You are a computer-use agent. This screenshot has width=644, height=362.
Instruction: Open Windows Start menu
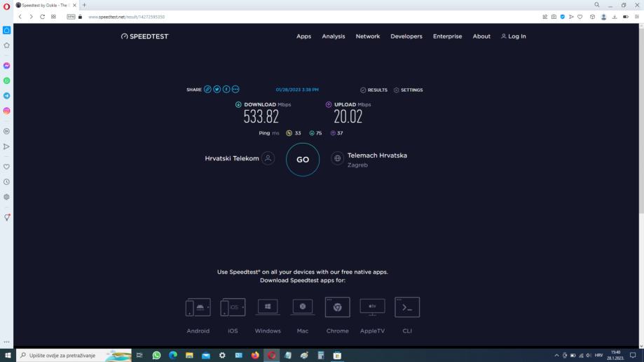point(8,356)
